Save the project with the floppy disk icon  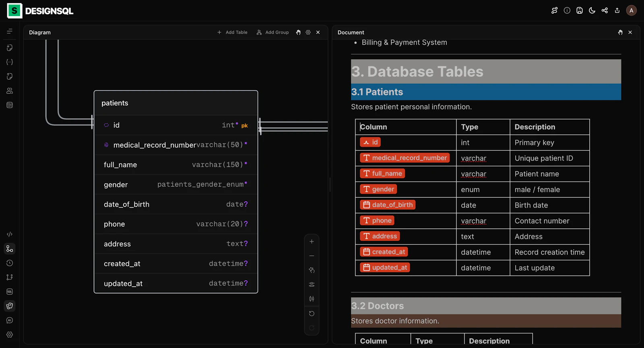coord(580,10)
